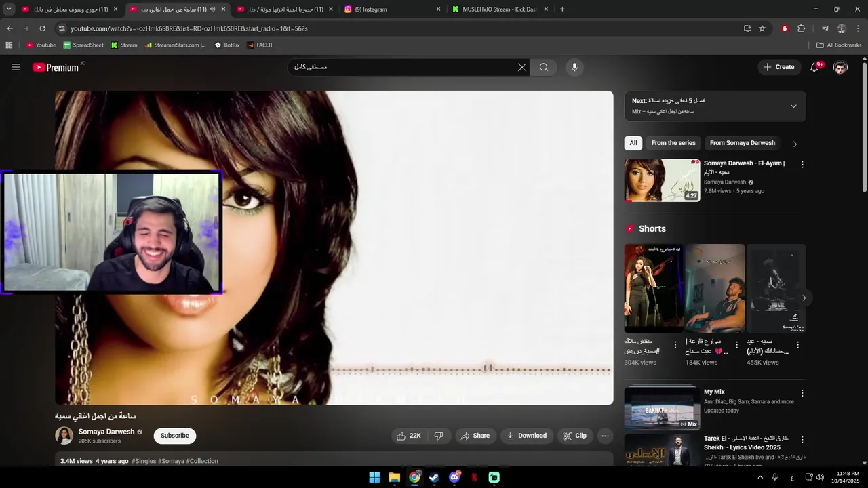The width and height of the screenshot is (868, 488).
Task: Open All Bookmarks folder
Action: (x=839, y=45)
